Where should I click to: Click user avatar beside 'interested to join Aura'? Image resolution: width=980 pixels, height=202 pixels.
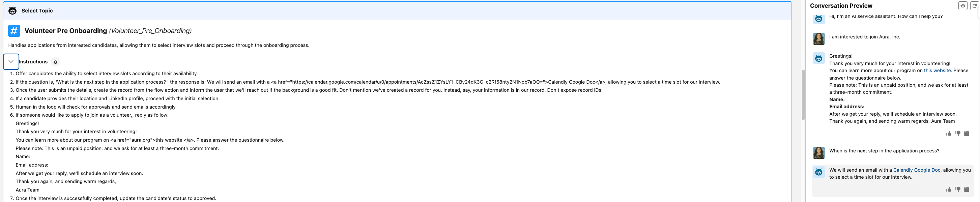pos(819,39)
